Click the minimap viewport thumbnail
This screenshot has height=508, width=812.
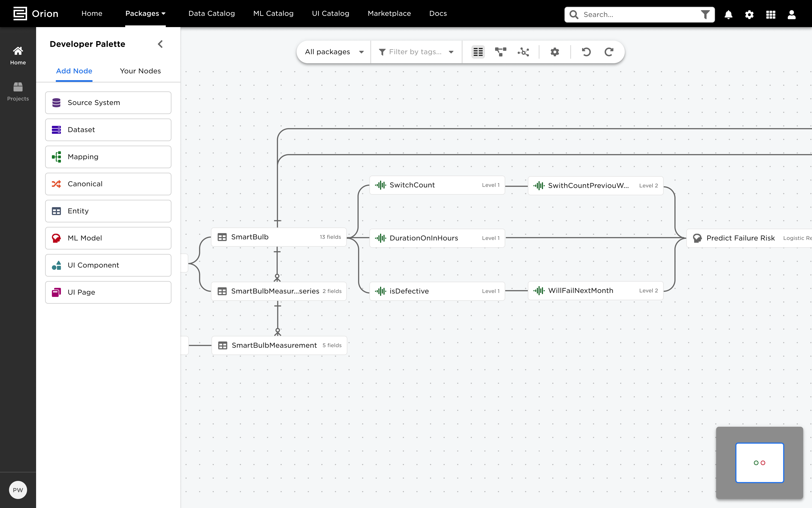[759, 463]
